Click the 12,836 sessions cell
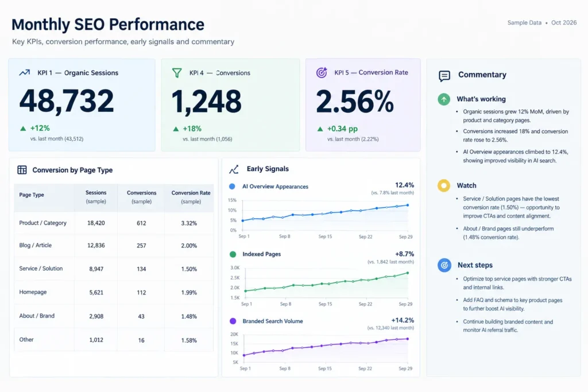 [x=96, y=246]
